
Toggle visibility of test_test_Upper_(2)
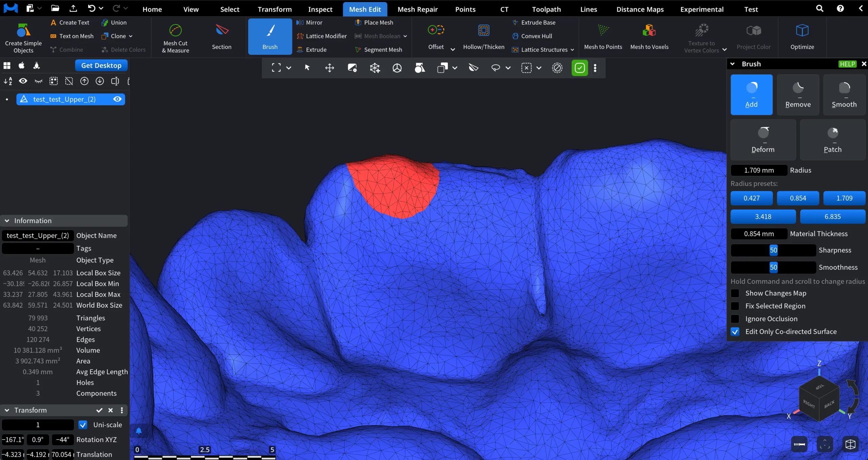(117, 99)
